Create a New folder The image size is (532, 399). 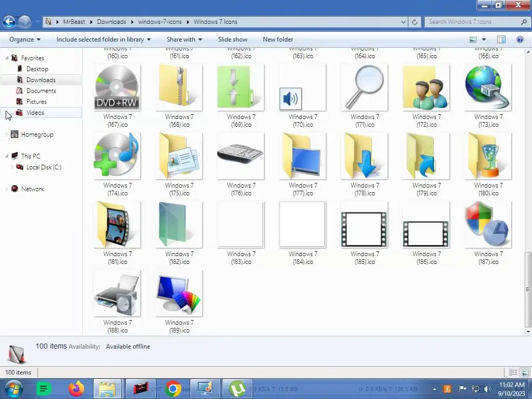pos(278,39)
